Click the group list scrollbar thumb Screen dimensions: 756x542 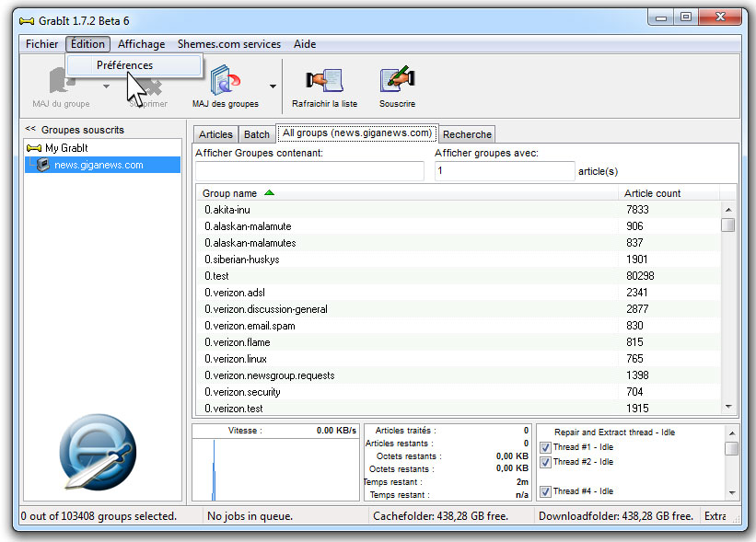click(x=728, y=225)
